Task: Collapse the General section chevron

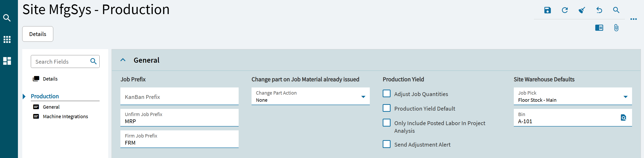Action: point(123,60)
